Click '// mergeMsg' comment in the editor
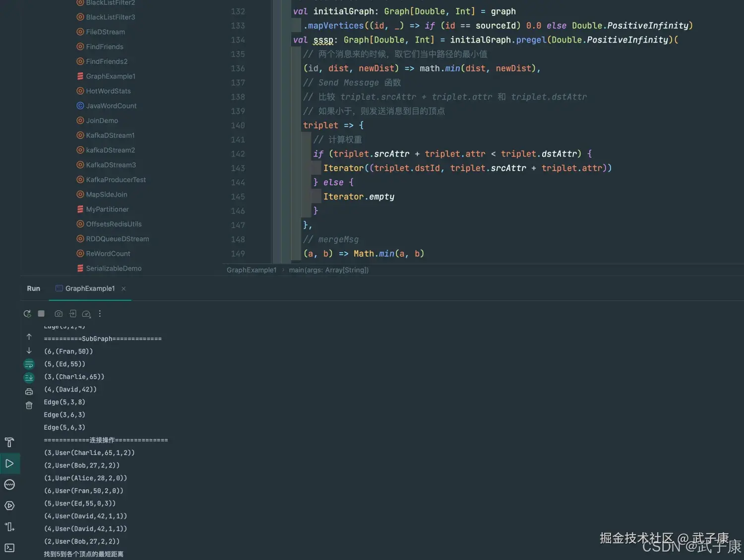744x560 pixels. [331, 239]
